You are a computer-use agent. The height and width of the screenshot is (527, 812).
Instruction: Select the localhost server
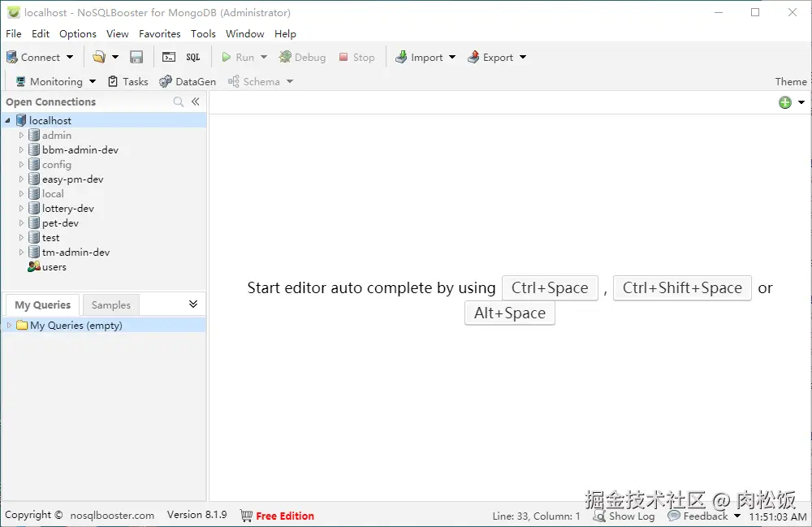click(50, 121)
